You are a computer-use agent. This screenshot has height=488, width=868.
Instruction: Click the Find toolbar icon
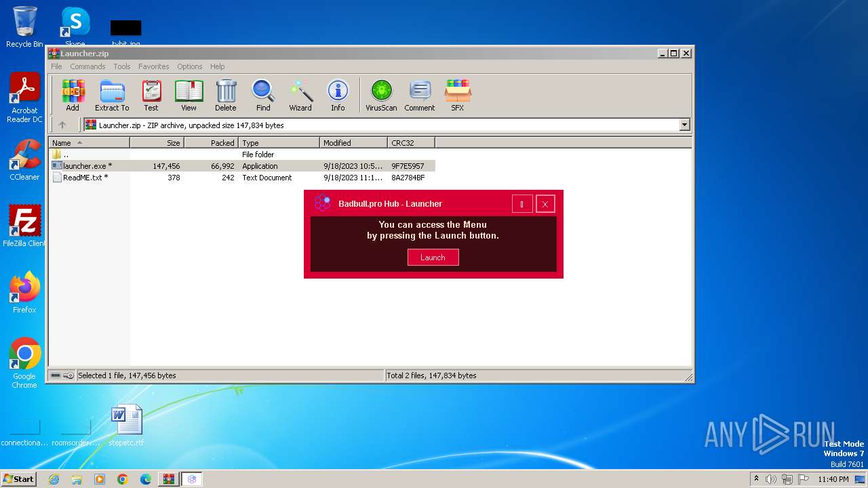point(263,95)
